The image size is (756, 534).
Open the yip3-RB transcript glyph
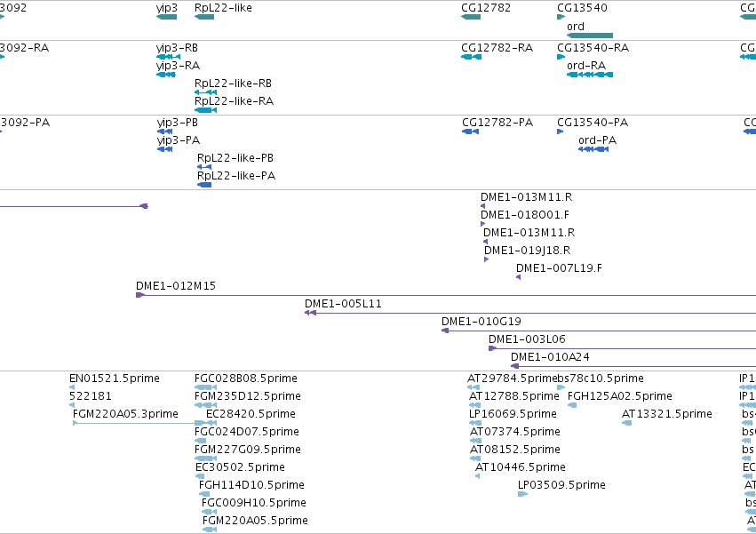coord(168,57)
